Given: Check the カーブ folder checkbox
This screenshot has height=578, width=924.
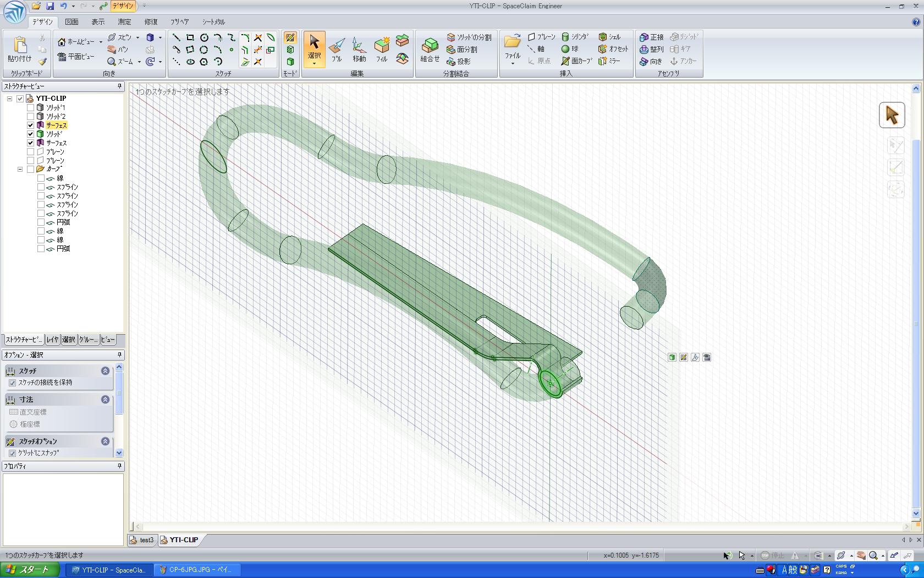Looking at the screenshot, I should [x=31, y=169].
